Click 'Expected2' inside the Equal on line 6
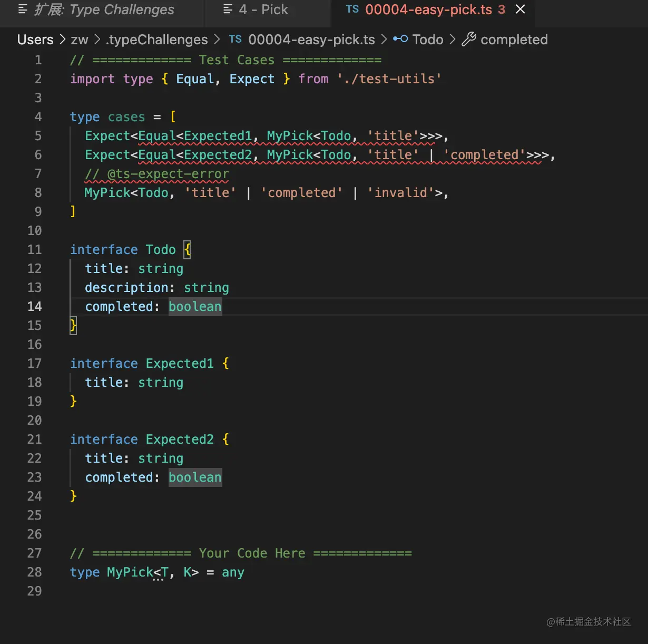648x644 pixels. (218, 154)
